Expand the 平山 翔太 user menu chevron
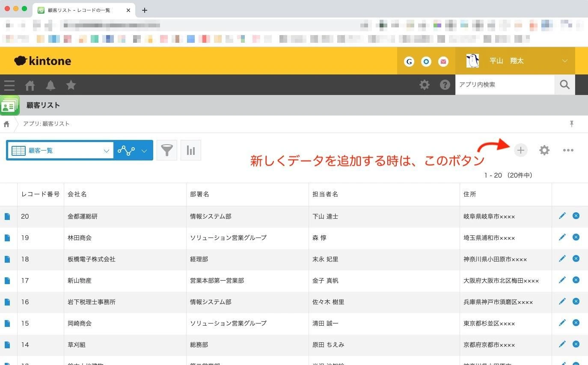This screenshot has width=588, height=365. [x=565, y=61]
